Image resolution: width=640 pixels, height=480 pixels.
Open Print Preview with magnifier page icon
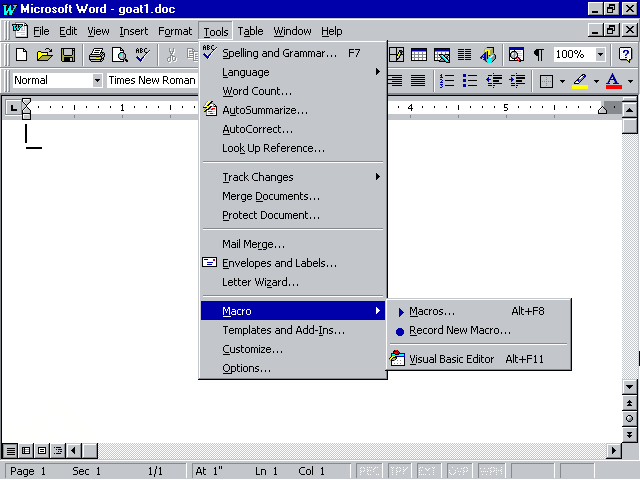click(120, 54)
